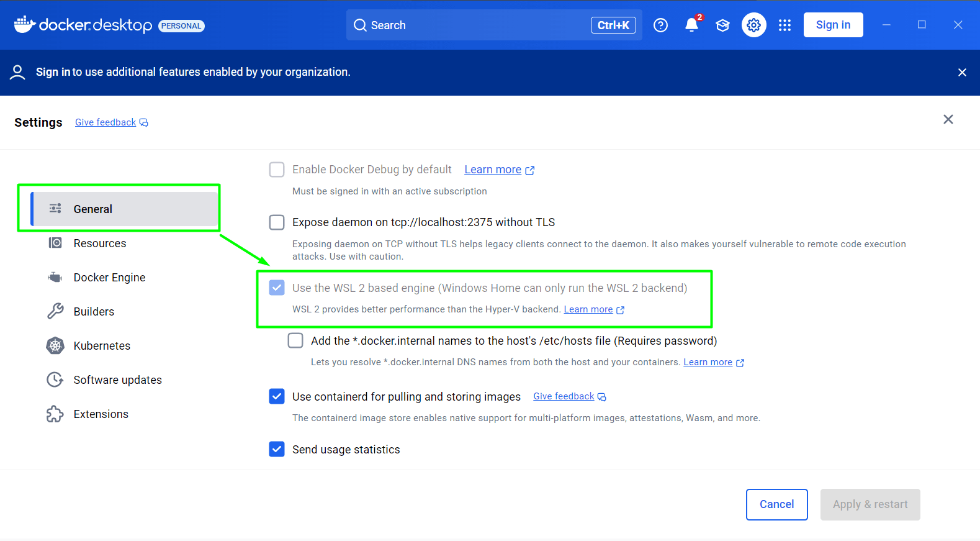Click the Apply & restart button
Screen dimensions: 980x541
870,504
